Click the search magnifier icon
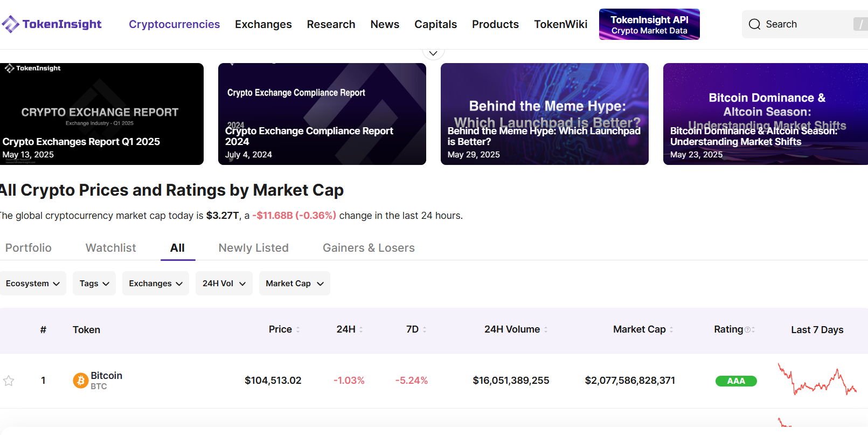 (754, 24)
